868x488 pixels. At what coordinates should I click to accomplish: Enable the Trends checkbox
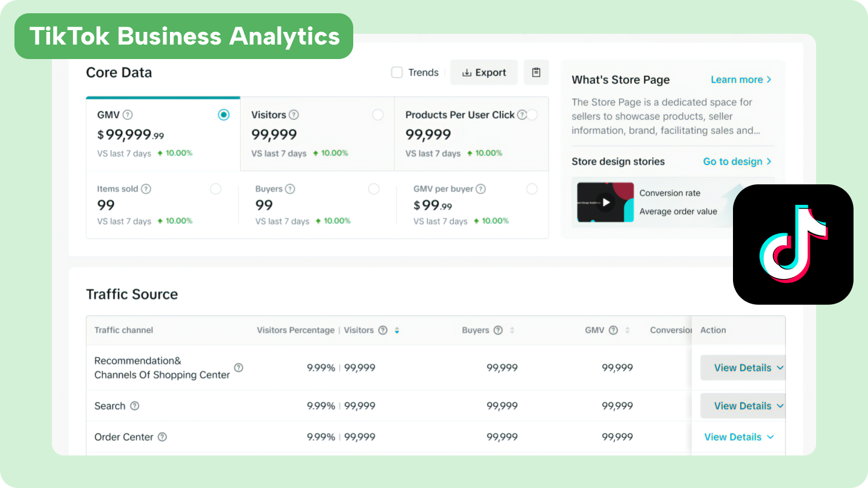click(x=397, y=72)
